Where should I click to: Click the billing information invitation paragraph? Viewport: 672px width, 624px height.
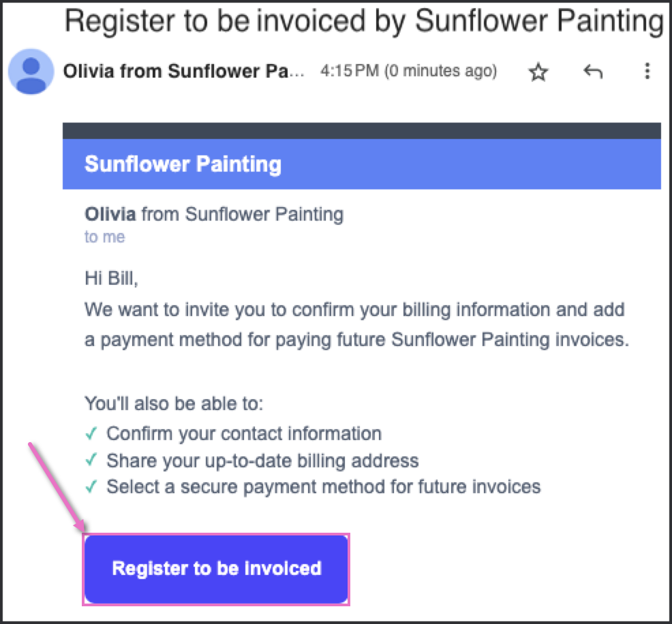(356, 324)
